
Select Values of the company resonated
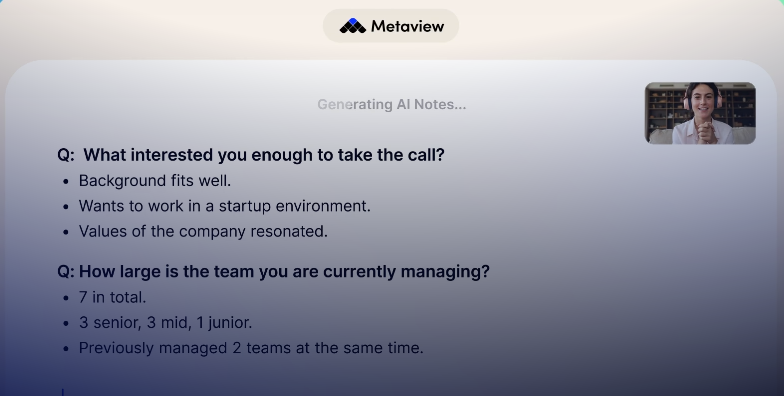click(x=203, y=232)
